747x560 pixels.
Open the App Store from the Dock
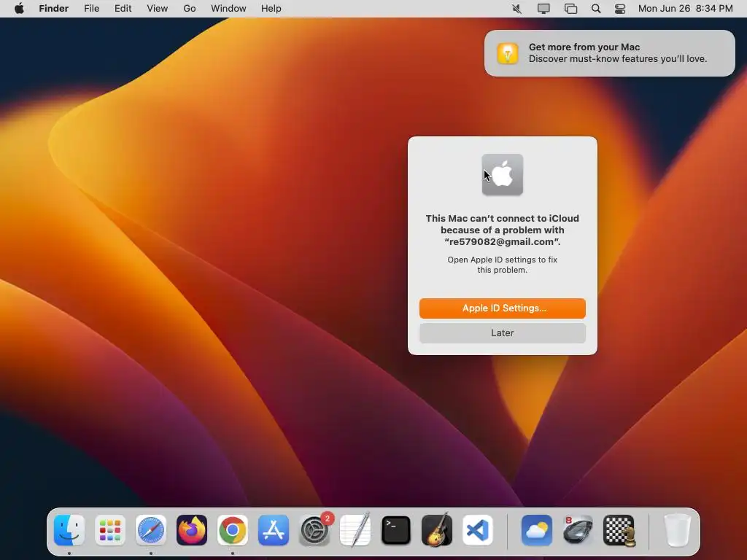coord(274,530)
